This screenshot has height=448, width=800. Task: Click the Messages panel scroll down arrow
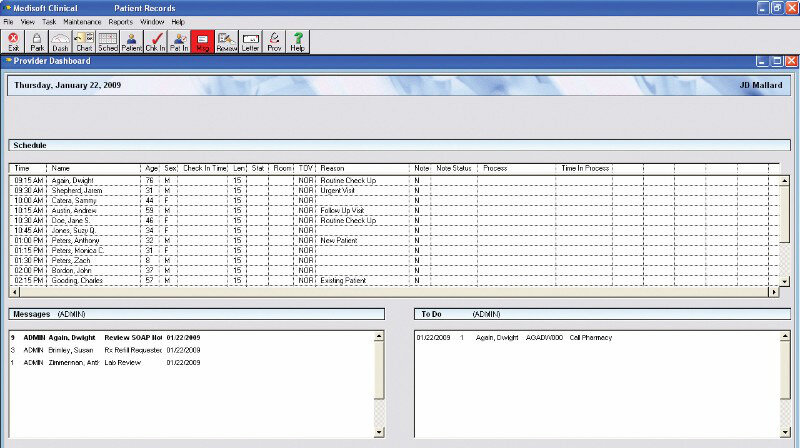click(x=379, y=431)
